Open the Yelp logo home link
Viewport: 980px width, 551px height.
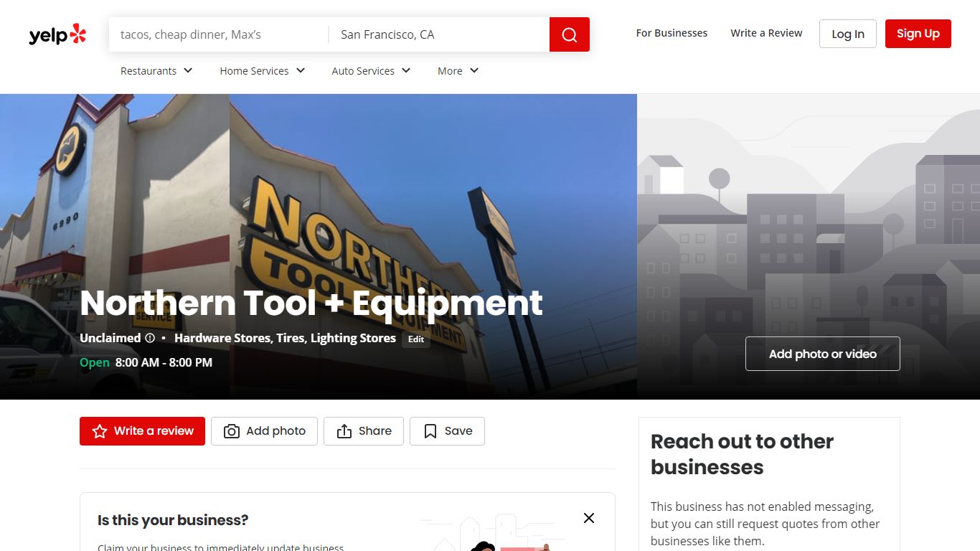57,34
